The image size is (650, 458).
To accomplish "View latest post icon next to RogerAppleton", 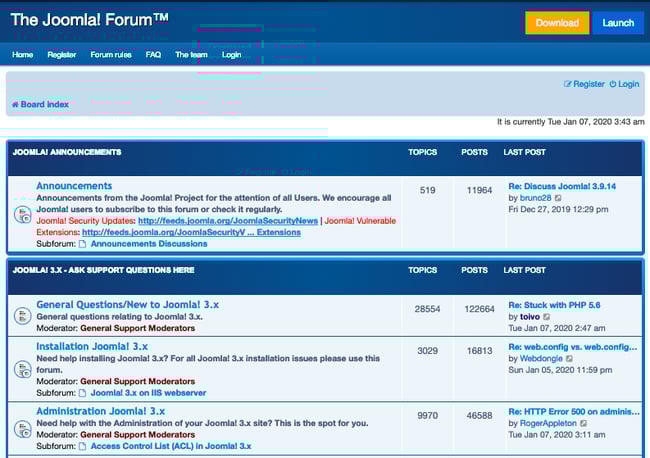I will 584,423.
